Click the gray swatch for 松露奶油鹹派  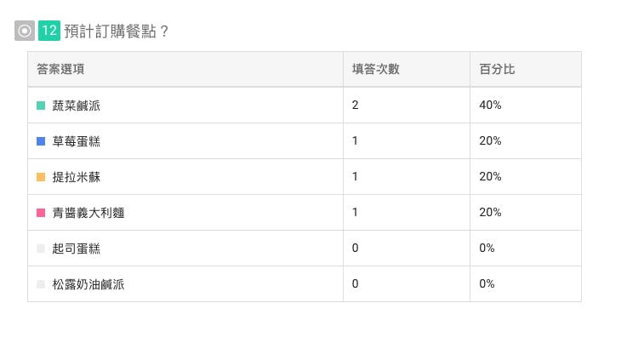(41, 284)
